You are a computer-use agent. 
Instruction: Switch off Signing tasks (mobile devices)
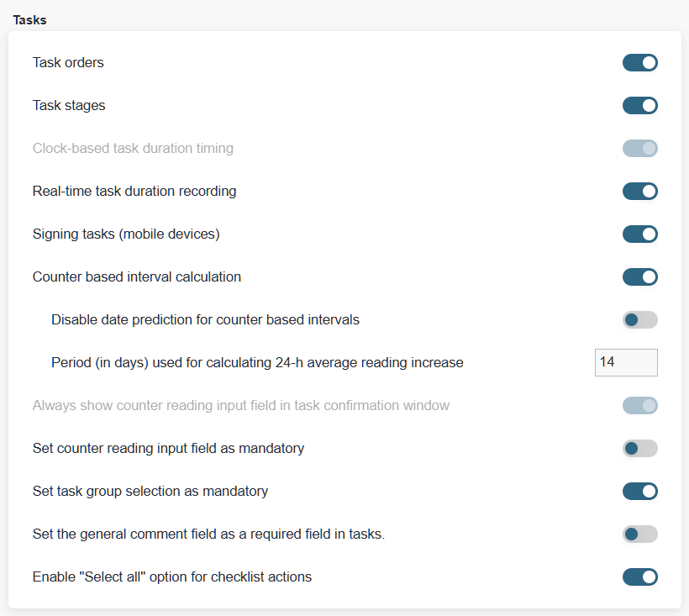[639, 234]
